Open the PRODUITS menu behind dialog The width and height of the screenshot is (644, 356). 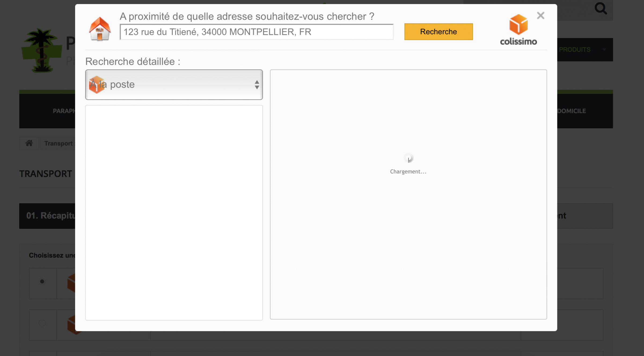pyautogui.click(x=575, y=50)
